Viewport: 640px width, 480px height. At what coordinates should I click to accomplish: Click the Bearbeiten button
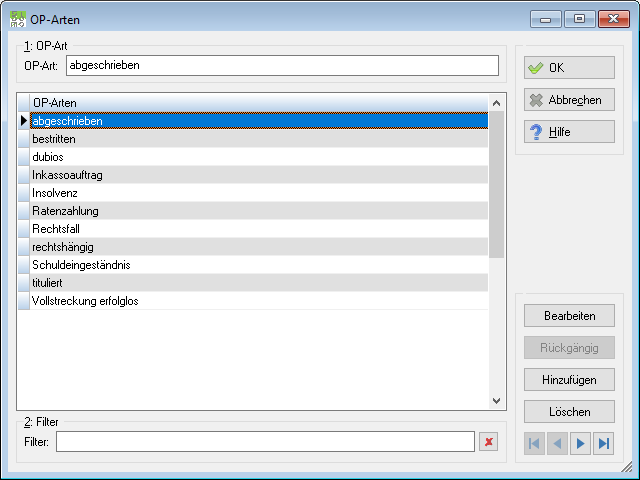569,316
